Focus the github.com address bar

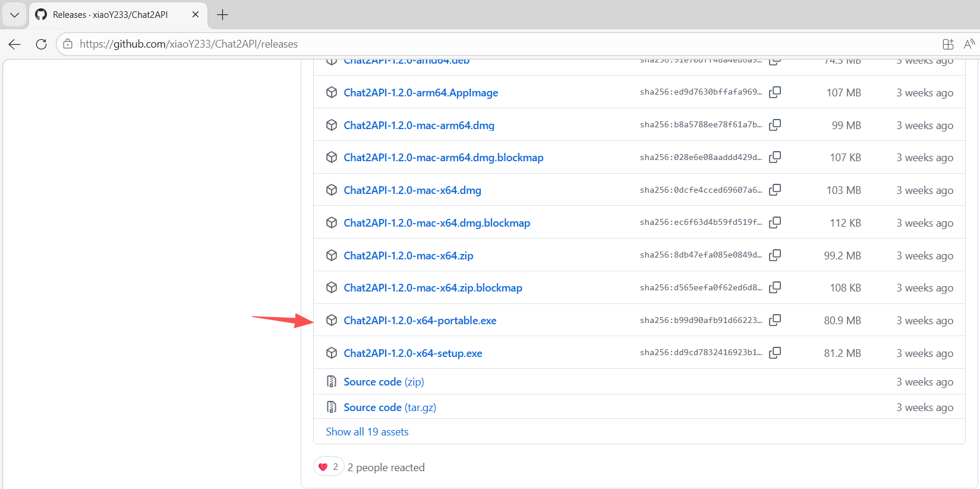499,44
